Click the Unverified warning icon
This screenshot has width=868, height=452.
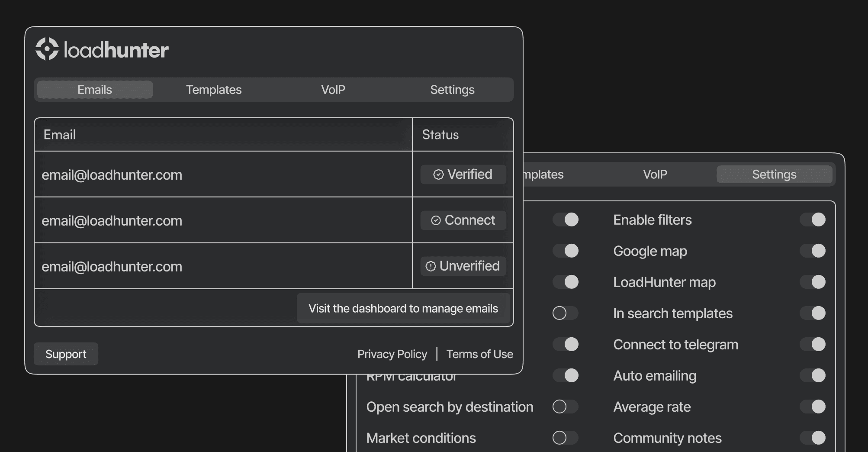[431, 266]
